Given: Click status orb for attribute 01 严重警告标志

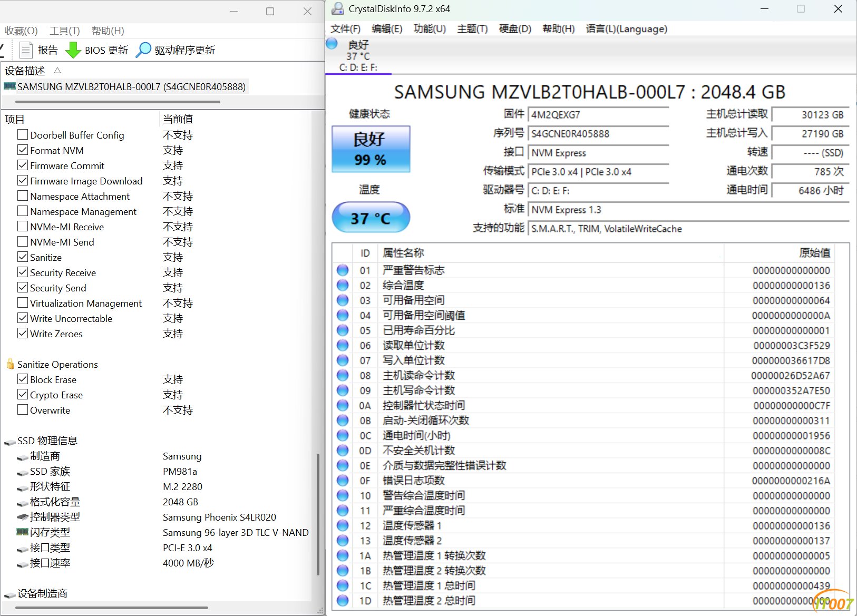Looking at the screenshot, I should [x=343, y=270].
